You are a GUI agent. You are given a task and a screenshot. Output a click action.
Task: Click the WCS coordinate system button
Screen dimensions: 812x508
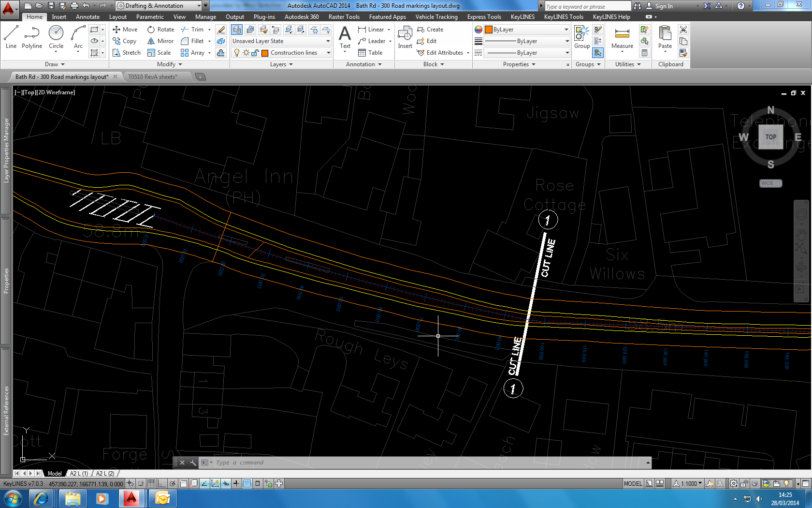click(x=770, y=183)
